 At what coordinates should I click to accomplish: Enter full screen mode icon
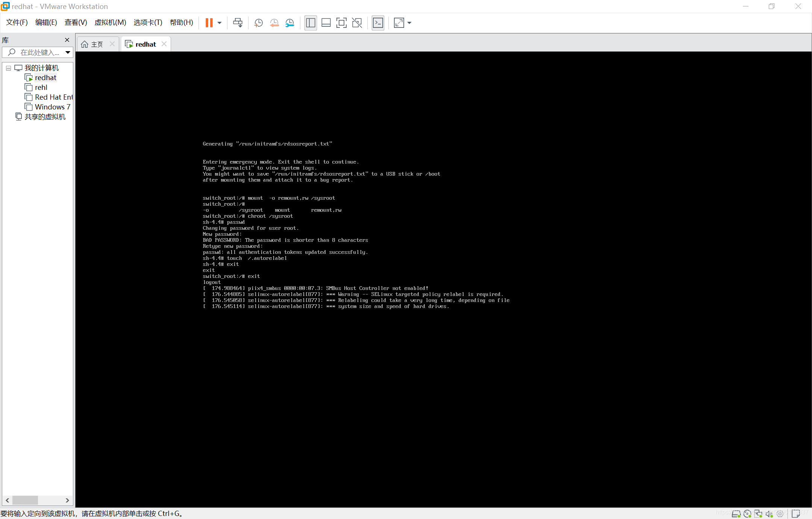[x=341, y=23]
